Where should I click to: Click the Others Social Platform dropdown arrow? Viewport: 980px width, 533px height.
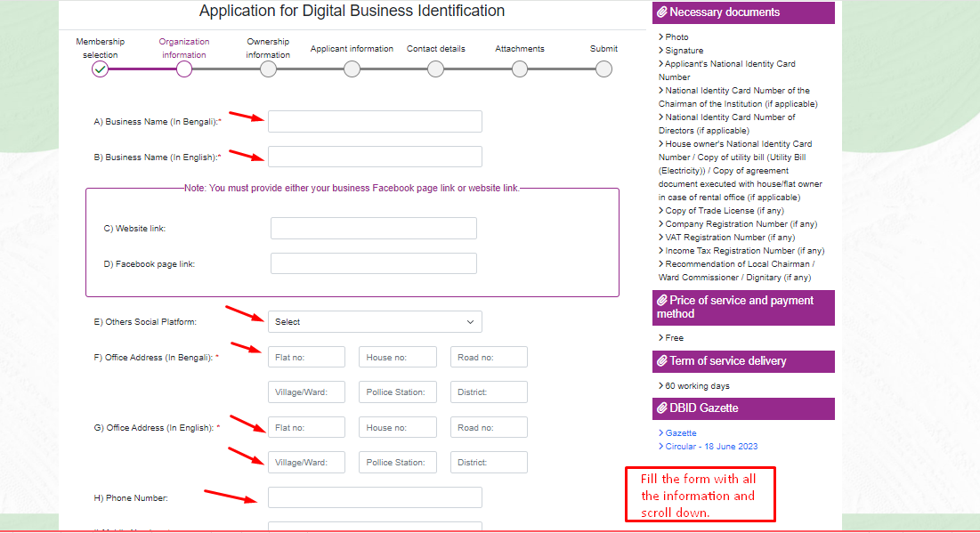tap(470, 322)
